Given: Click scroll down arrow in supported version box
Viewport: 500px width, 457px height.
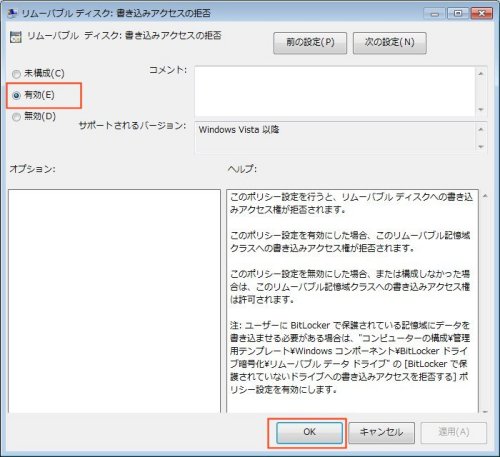Looking at the screenshot, I should 481,147.
